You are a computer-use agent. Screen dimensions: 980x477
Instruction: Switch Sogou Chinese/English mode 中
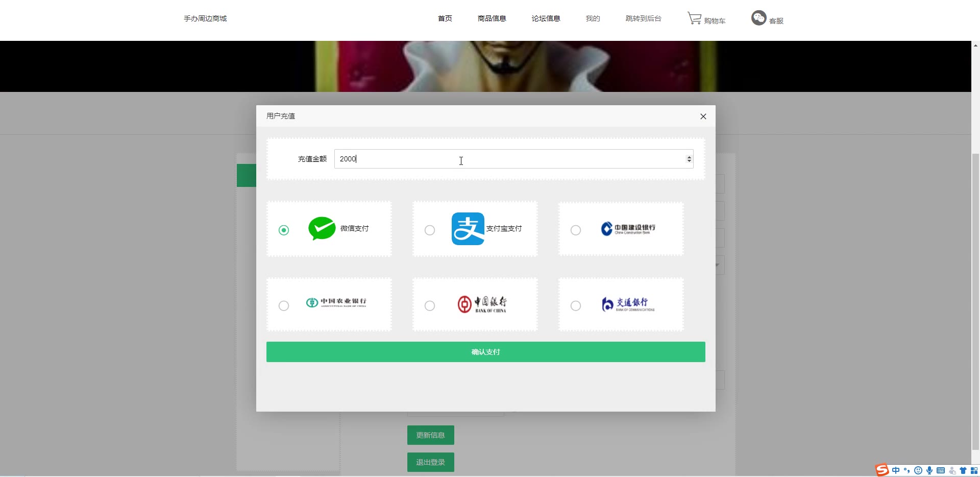[x=896, y=470]
